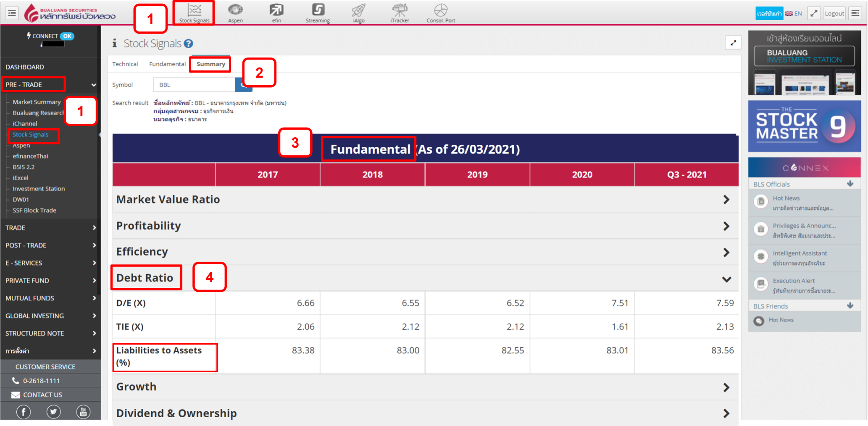
Task: Open the Bualuang Investment Station banner
Action: (x=805, y=63)
